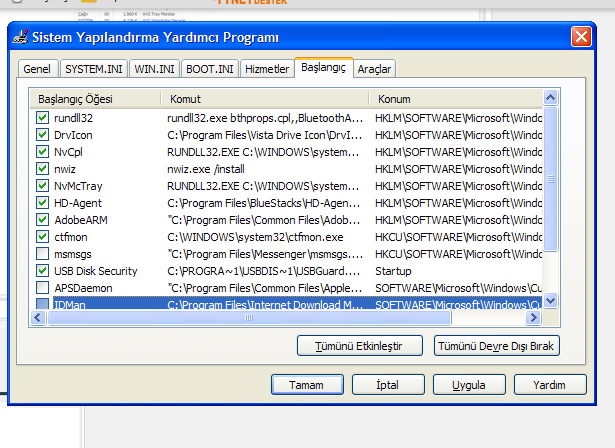The image size is (615, 448).
Task: Enable the APSDaemon startup checkbox
Action: [42, 288]
